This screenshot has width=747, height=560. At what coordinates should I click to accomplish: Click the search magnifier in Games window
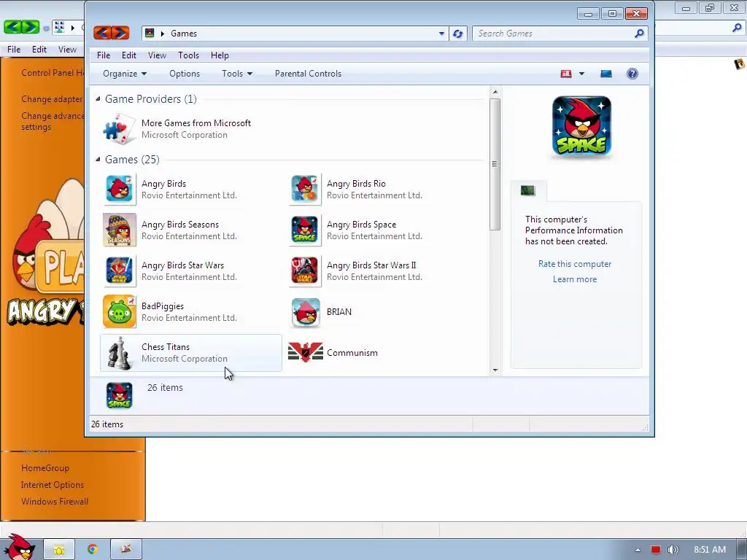[639, 34]
